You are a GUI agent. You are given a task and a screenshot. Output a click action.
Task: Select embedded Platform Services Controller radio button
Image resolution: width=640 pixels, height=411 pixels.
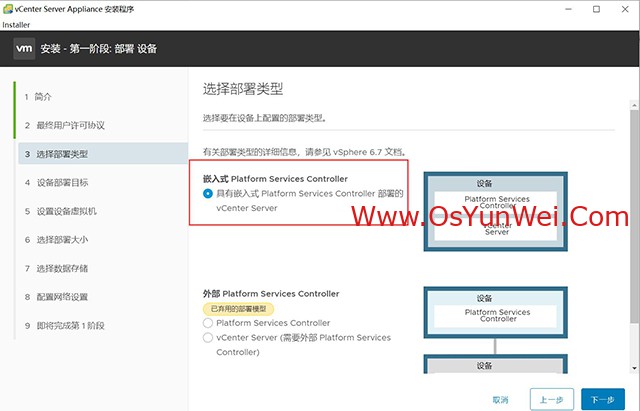click(208, 193)
